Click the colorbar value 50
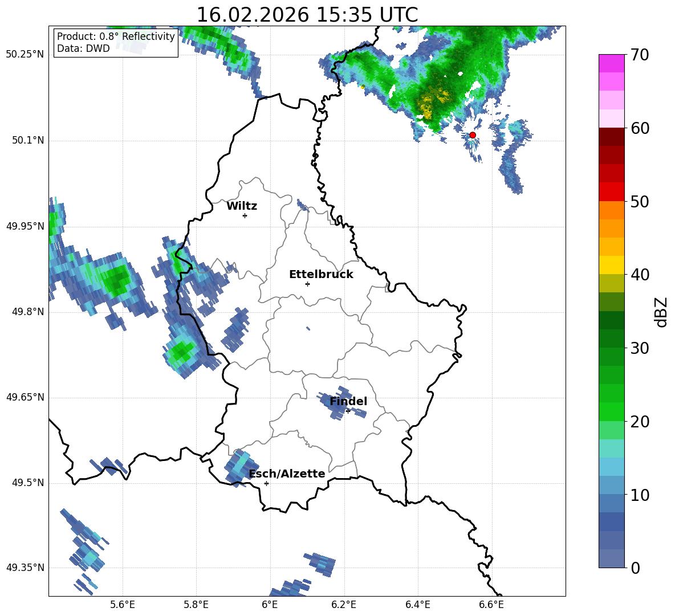The image size is (675, 616). click(640, 202)
